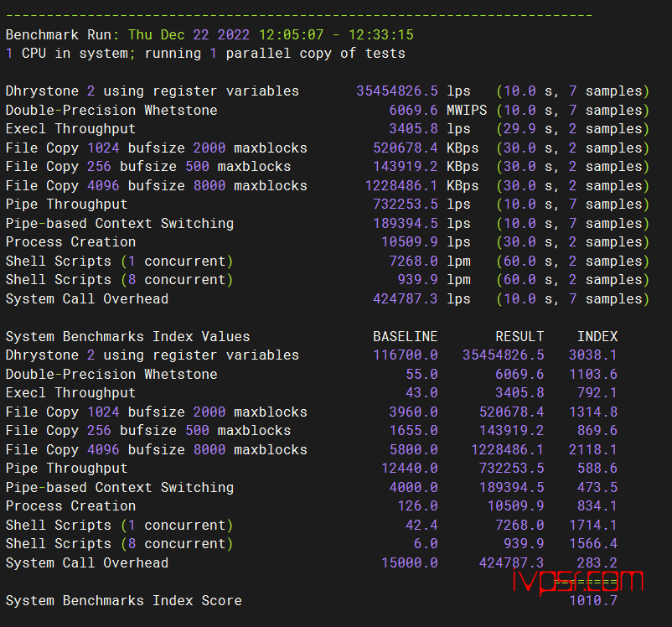The image size is (672, 627).
Task: Click baseline value '15000.0'
Action: (x=409, y=563)
